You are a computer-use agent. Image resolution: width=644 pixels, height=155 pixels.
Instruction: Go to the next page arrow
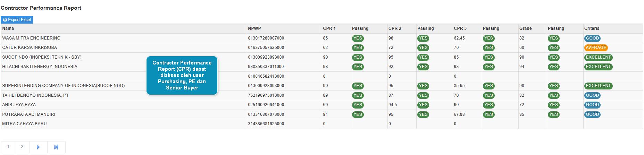(38, 147)
